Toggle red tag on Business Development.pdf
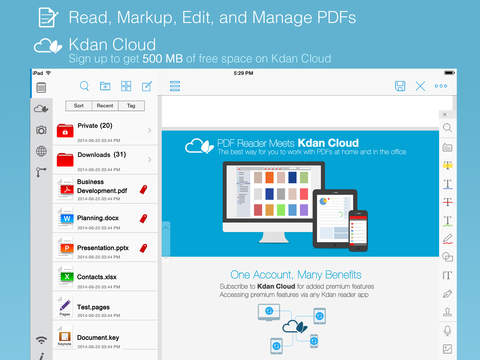480x360 pixels. pos(143,189)
